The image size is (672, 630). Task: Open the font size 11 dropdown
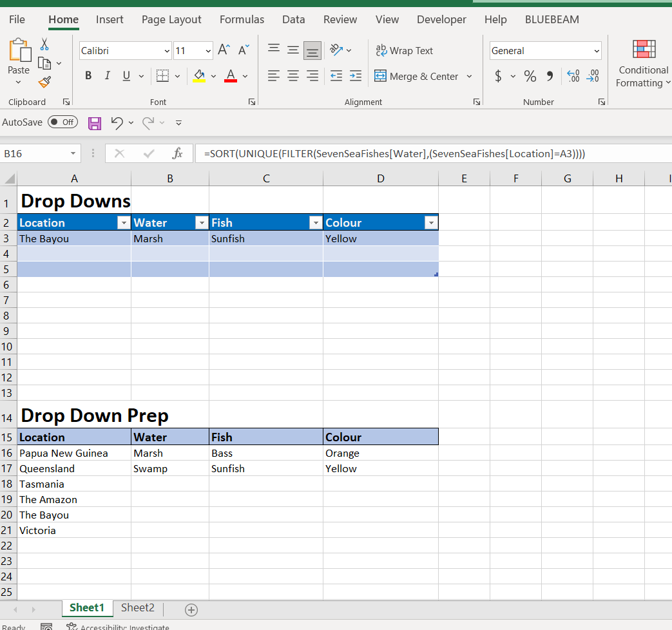click(x=208, y=51)
